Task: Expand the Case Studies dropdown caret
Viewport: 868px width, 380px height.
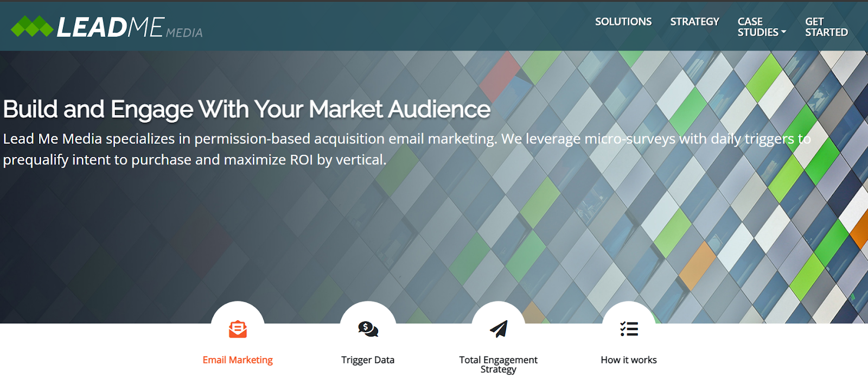Action: tap(783, 33)
